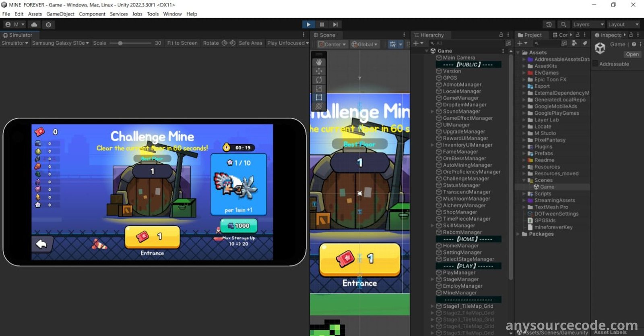Select the Move tool in Scene view
Screen dimensions: 644x336
click(319, 71)
